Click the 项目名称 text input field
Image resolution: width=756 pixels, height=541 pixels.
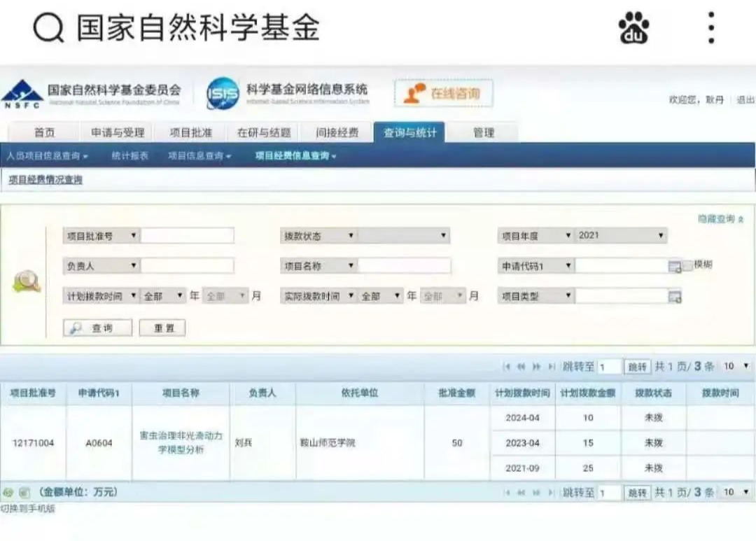[405, 266]
